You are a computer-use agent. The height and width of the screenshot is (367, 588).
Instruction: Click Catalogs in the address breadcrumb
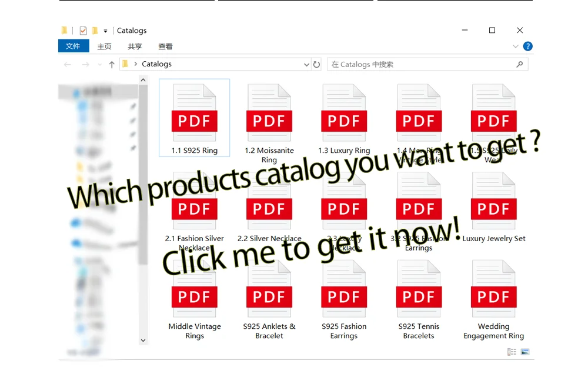(x=156, y=64)
